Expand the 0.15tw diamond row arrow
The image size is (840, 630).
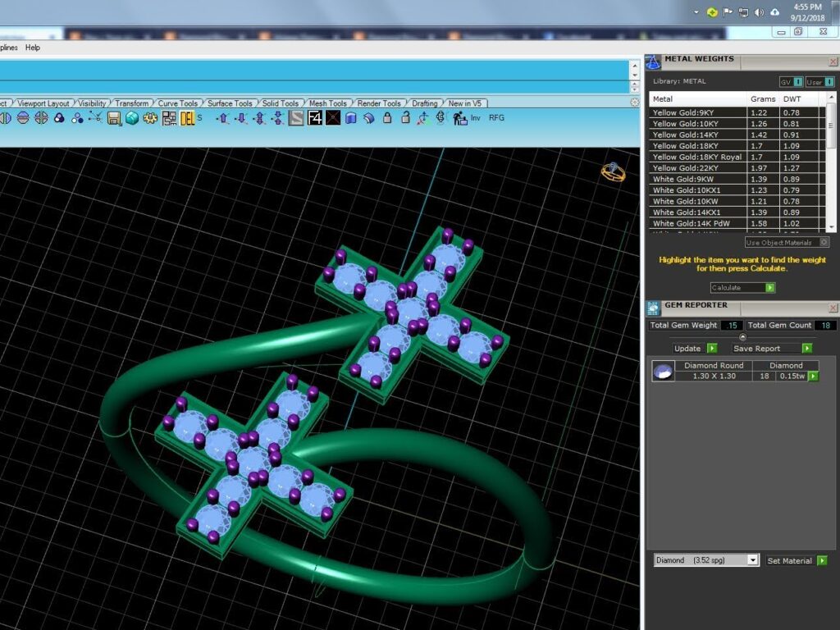pyautogui.click(x=813, y=376)
